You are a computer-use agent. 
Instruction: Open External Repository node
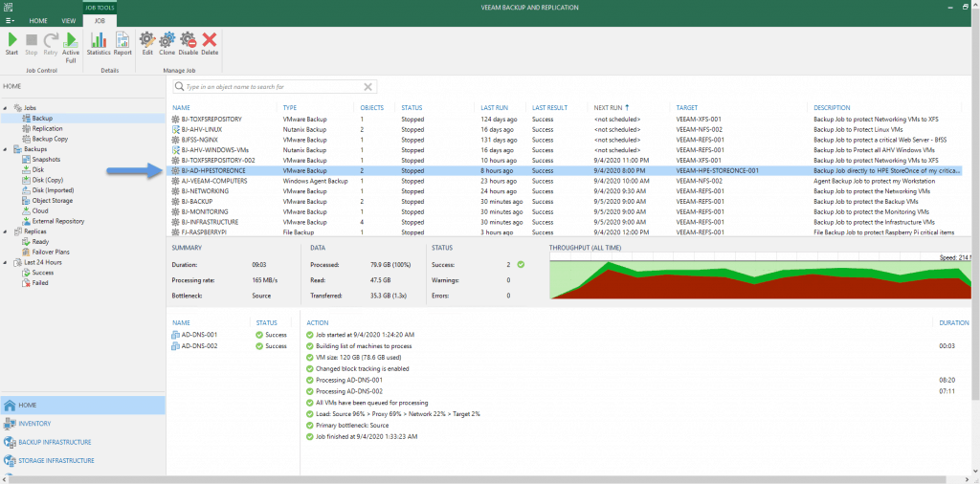(x=54, y=221)
